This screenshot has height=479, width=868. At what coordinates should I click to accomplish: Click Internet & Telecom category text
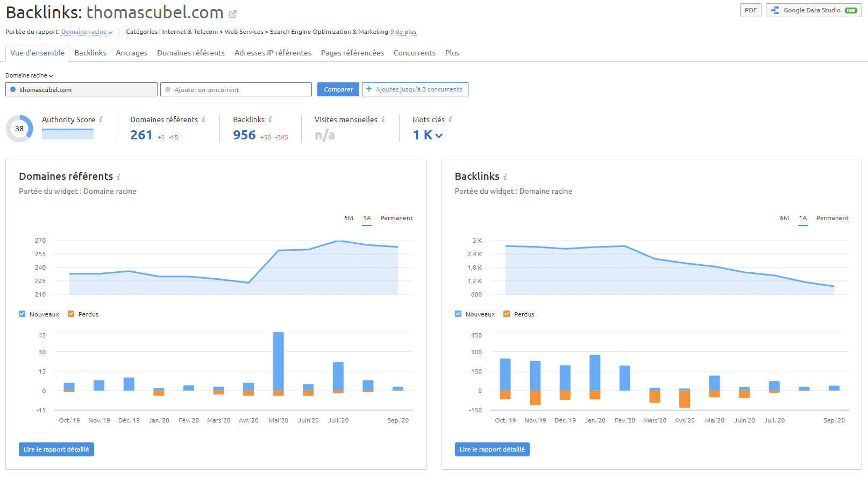[x=190, y=32]
